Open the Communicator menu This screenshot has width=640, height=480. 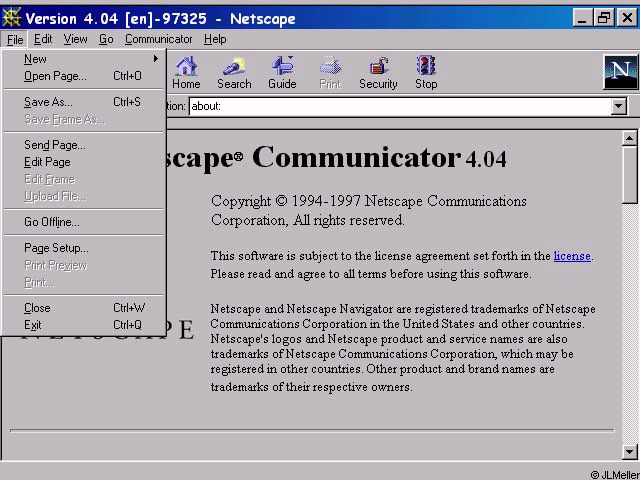(158, 39)
